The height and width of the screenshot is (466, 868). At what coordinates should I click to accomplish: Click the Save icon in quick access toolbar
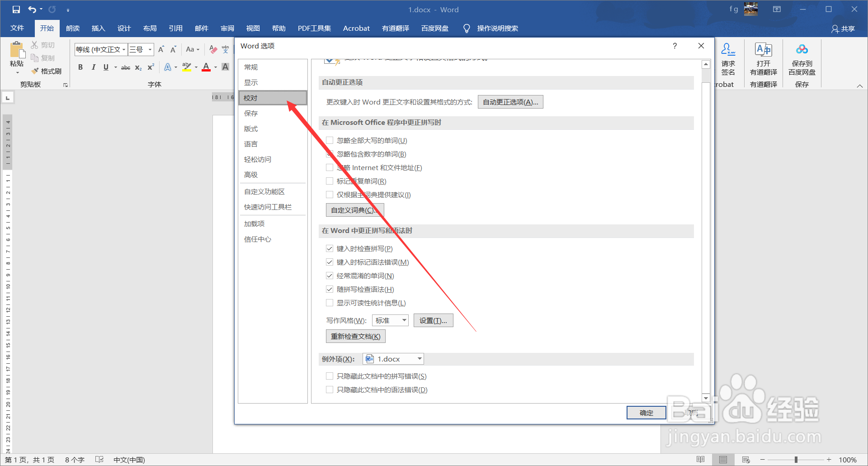coord(16,10)
